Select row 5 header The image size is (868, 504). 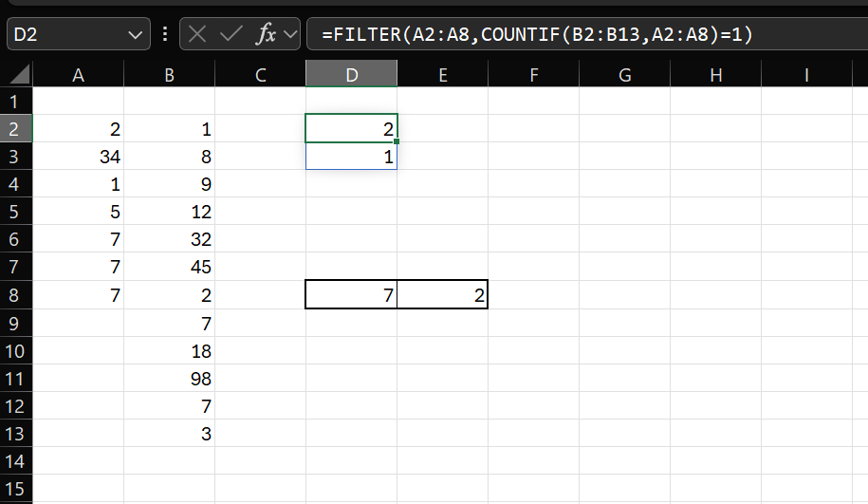[16, 212]
